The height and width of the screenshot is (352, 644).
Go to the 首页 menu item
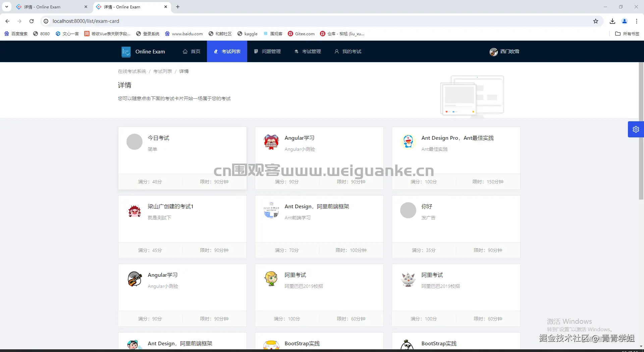point(192,51)
